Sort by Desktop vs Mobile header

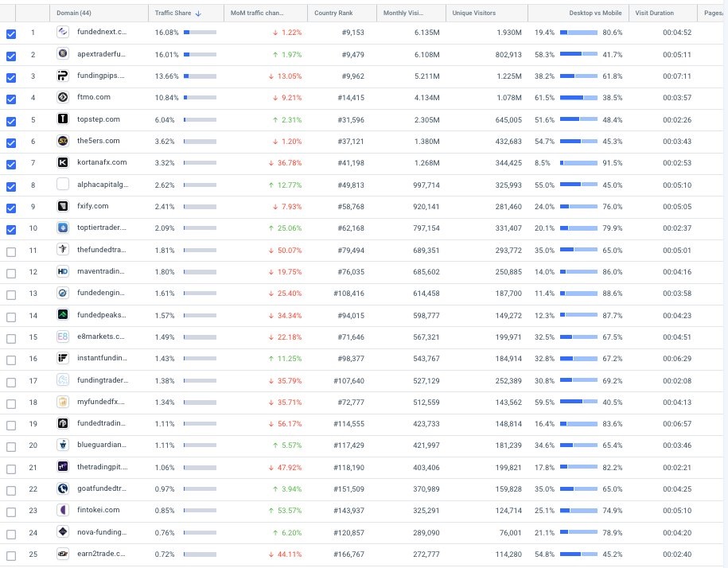pyautogui.click(x=595, y=13)
